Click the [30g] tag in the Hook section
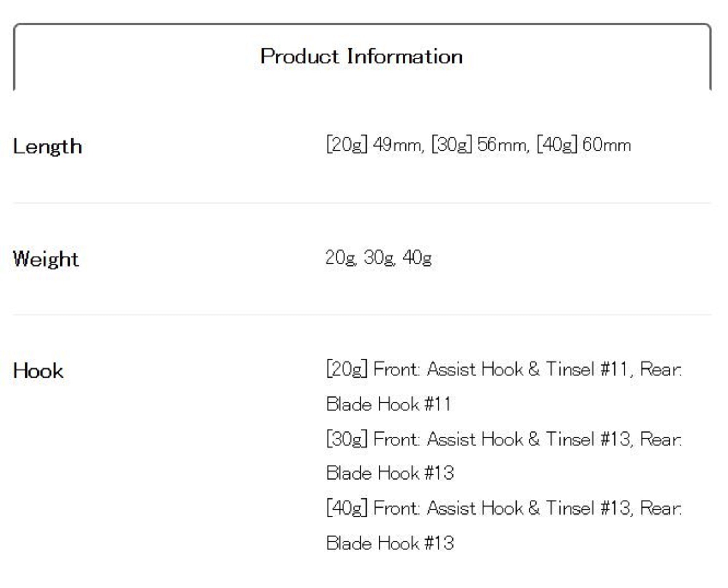The image size is (728, 588). pos(347,439)
